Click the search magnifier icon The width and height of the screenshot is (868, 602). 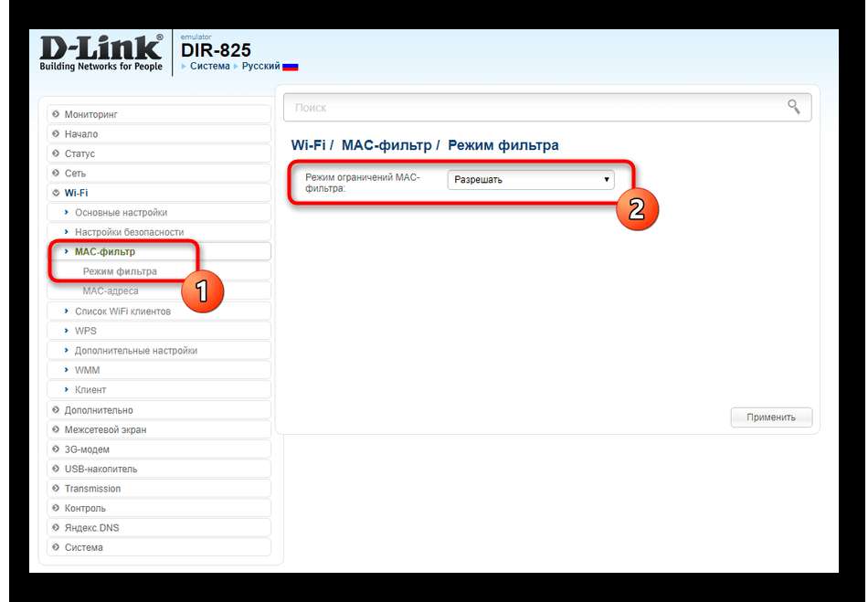coord(793,106)
